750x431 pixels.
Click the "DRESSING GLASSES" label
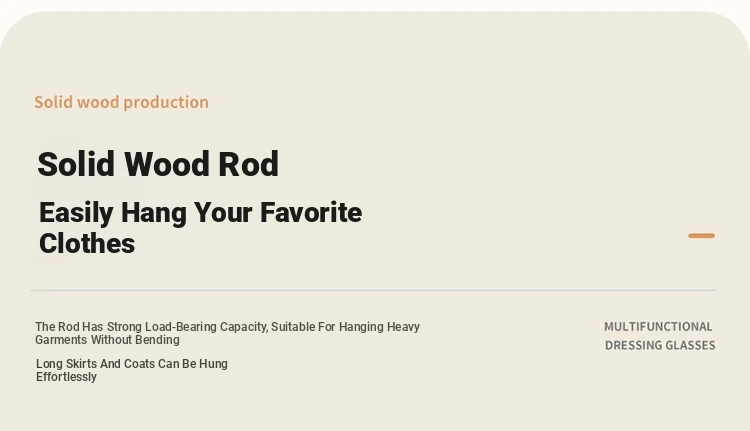pyautogui.click(x=660, y=345)
